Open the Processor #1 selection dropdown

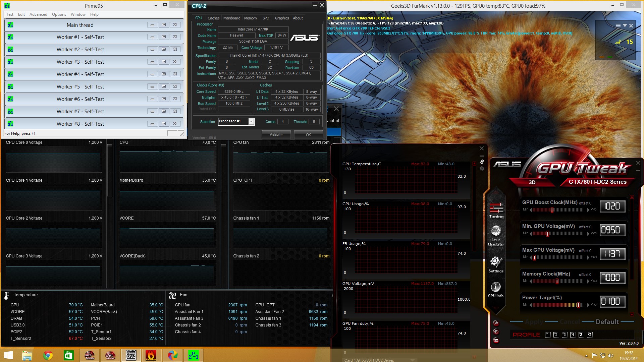click(x=251, y=122)
